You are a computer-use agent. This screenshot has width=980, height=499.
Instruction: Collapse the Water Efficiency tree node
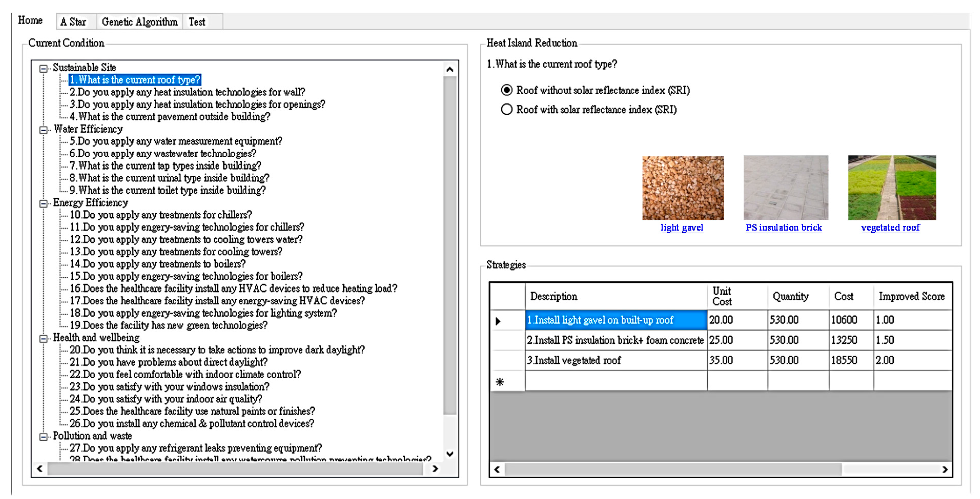click(x=43, y=130)
